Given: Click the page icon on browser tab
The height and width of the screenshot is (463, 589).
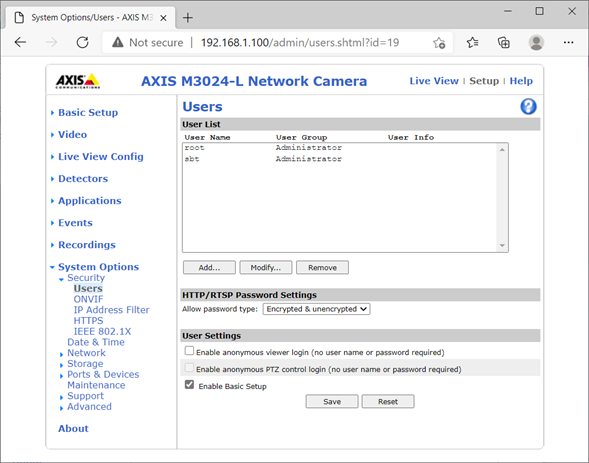Looking at the screenshot, I should click(x=19, y=18).
